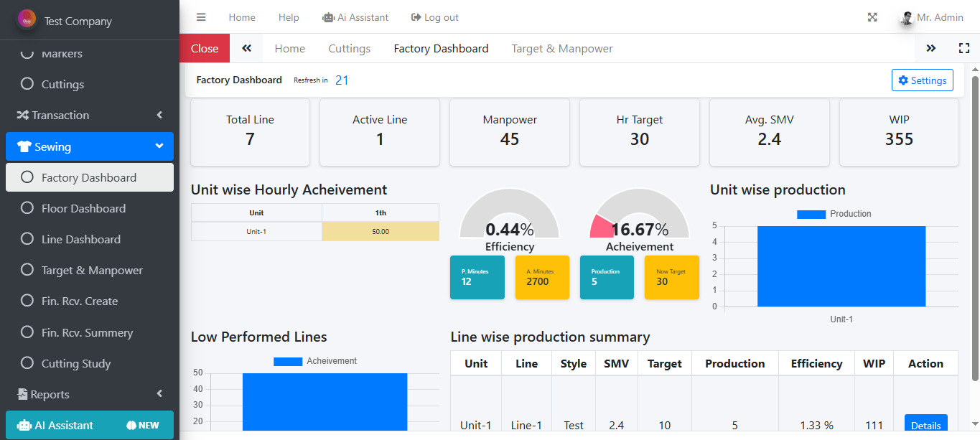Click Log out link
Image resolution: width=980 pixels, height=440 pixels.
(x=434, y=17)
